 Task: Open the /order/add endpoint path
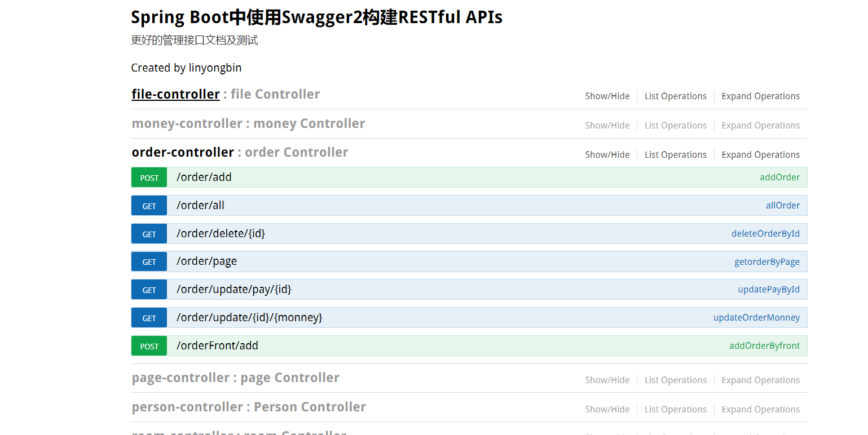pyautogui.click(x=204, y=177)
